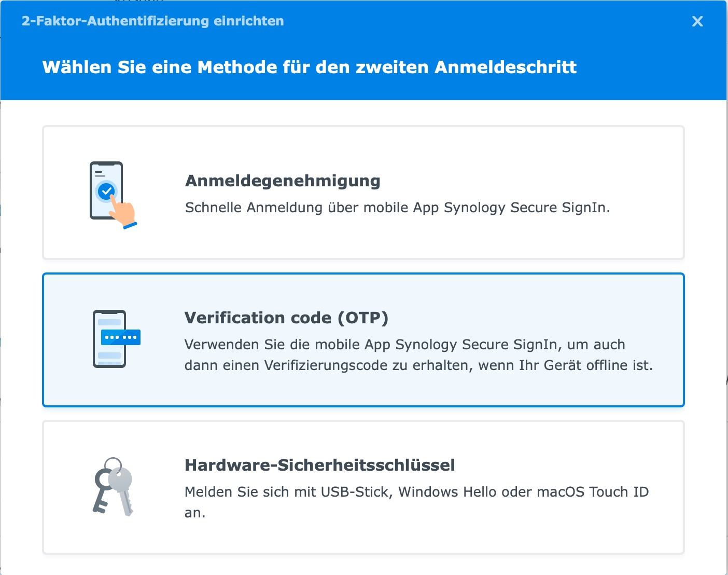Click the 'dann einen Verifizierungscode zu erhalten' line

pos(418,365)
